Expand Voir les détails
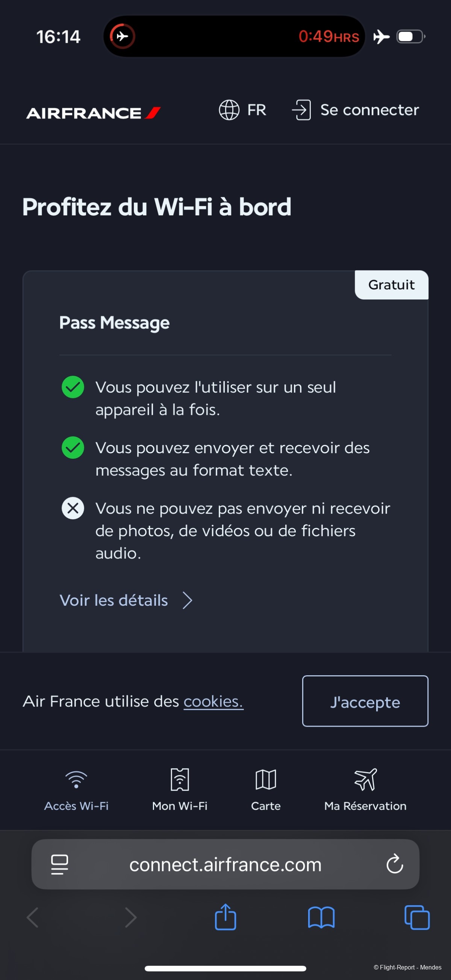Viewport: 451px width, 980px height. click(114, 600)
